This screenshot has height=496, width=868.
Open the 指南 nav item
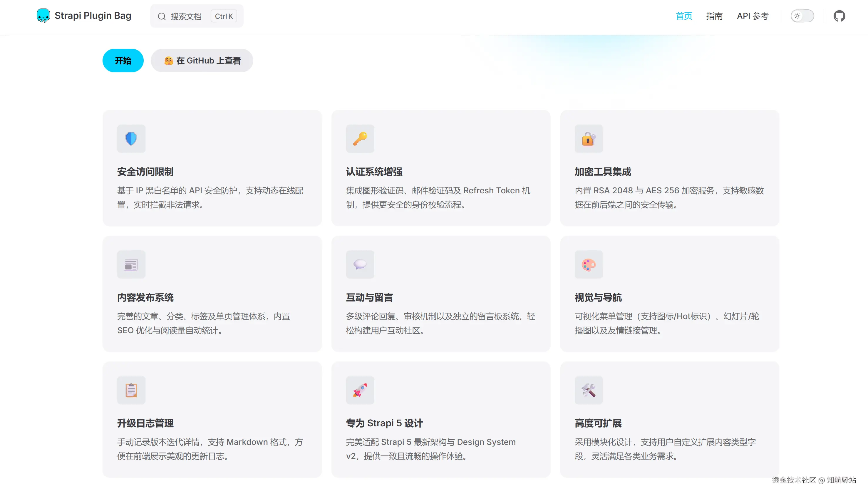[714, 16]
